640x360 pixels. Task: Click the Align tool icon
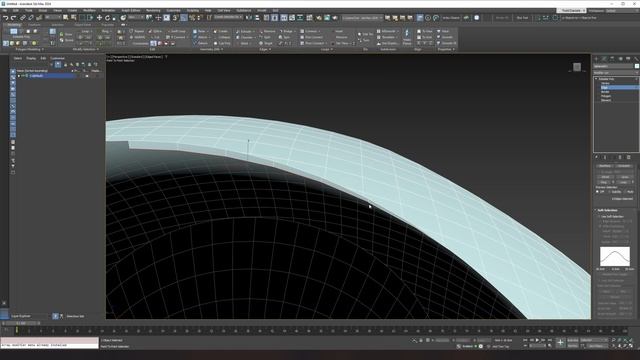(257, 18)
